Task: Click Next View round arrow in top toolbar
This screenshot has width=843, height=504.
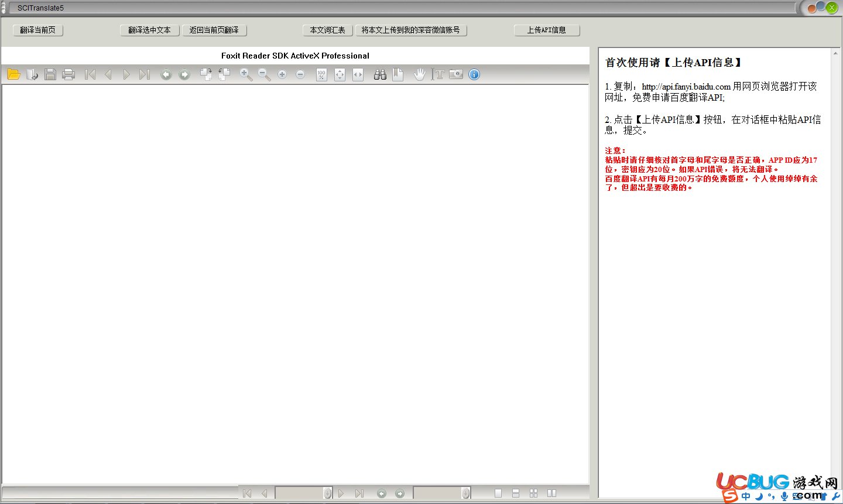Action: click(184, 74)
